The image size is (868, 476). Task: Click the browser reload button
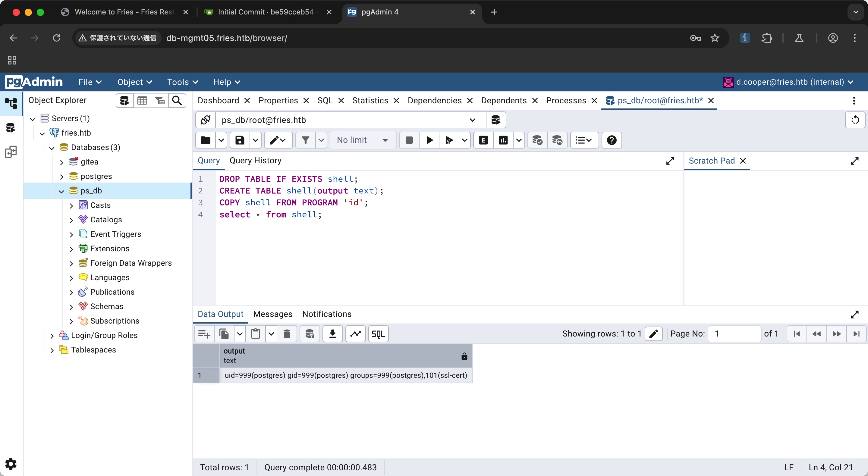57,38
